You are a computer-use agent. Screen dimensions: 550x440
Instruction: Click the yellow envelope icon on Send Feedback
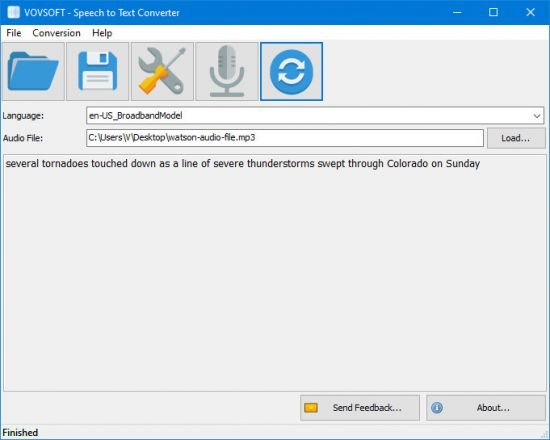coord(311,408)
